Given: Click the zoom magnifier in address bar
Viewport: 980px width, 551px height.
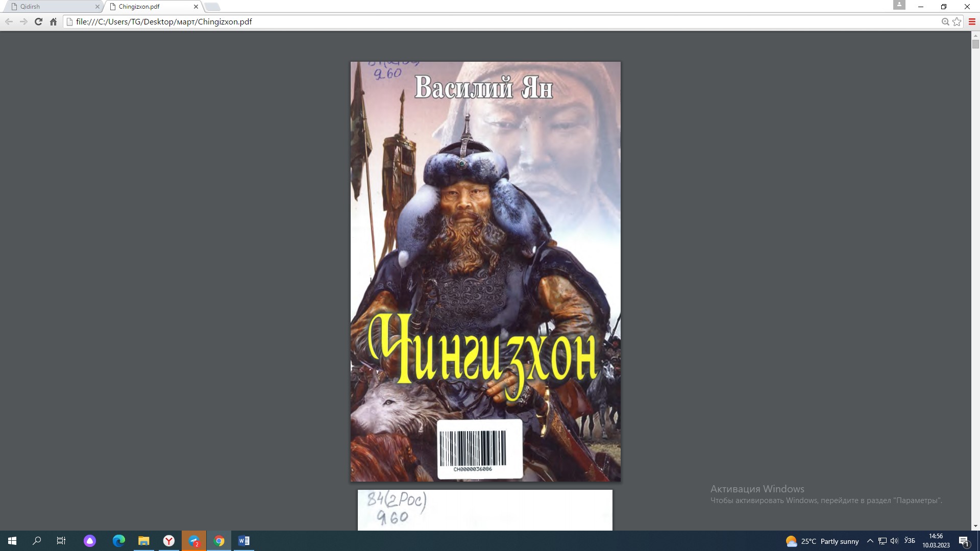Looking at the screenshot, I should pyautogui.click(x=945, y=21).
